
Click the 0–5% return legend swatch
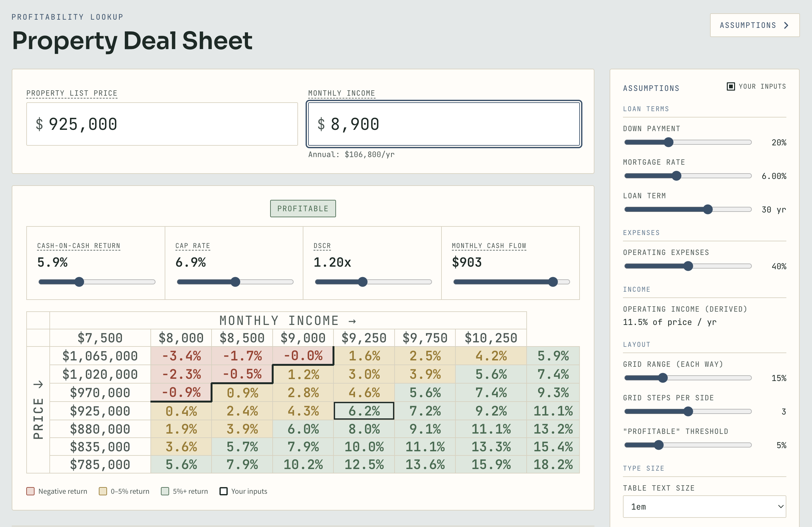coord(103,491)
